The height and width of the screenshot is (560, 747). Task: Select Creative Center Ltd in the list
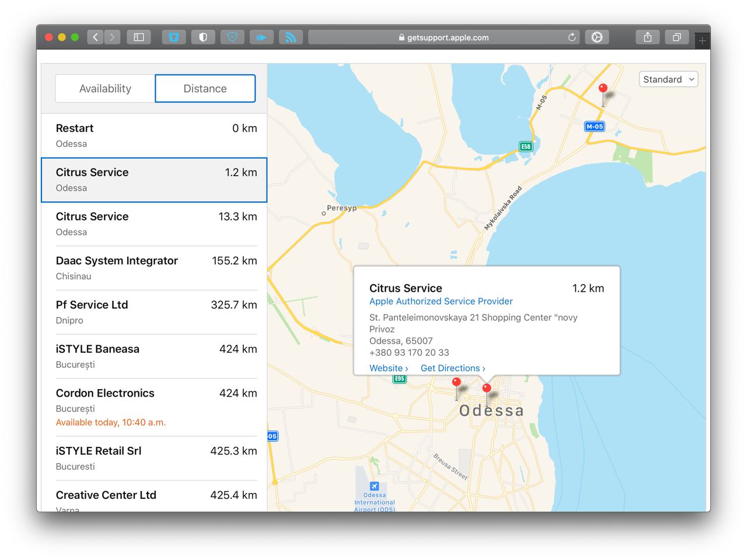[x=154, y=496]
